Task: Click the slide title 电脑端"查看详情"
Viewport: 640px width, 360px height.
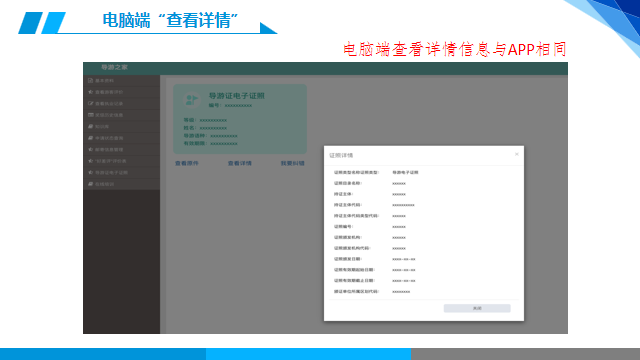Action: pyautogui.click(x=170, y=20)
